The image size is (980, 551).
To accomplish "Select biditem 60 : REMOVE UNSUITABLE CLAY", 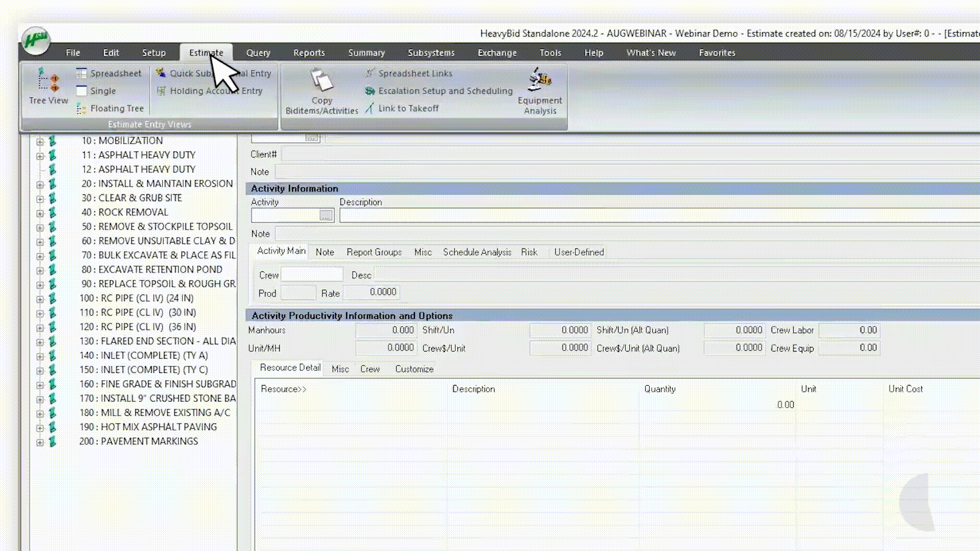I will (158, 241).
